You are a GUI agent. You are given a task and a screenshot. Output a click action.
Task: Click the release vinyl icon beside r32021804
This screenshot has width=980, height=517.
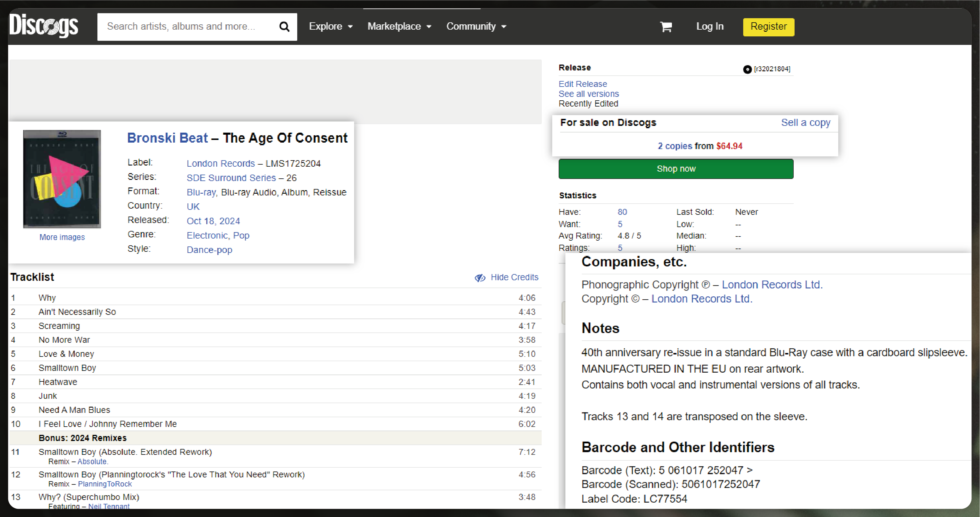click(x=747, y=69)
